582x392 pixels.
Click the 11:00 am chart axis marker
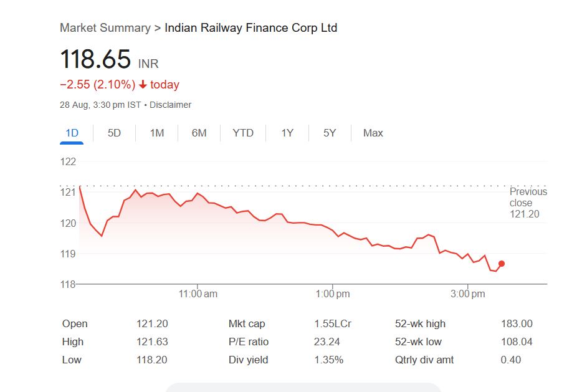click(x=199, y=294)
